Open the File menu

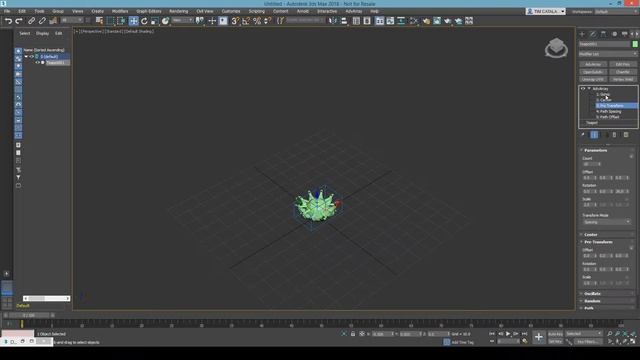7,11
